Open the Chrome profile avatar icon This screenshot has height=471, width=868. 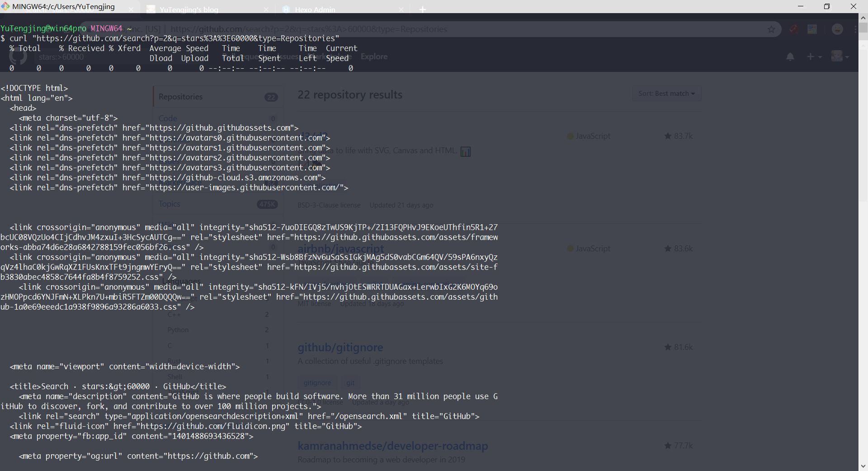pyautogui.click(x=837, y=29)
